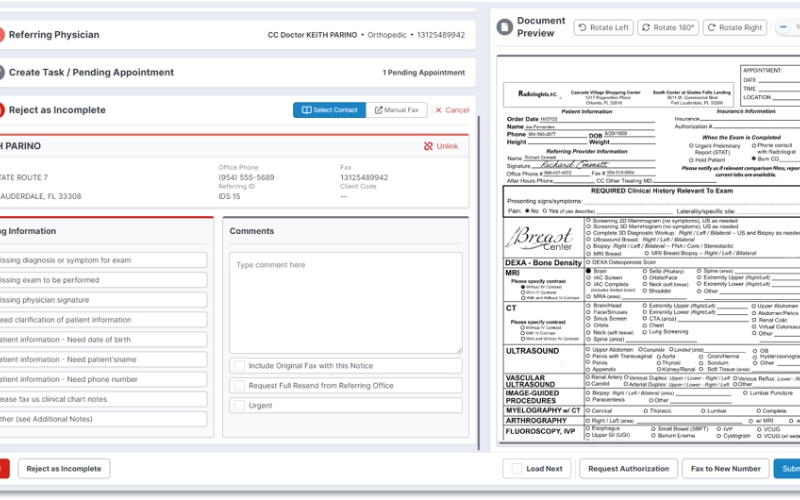Click the Document Preview page icon
Viewport: 800px width, 500px height.
pyautogui.click(x=505, y=27)
